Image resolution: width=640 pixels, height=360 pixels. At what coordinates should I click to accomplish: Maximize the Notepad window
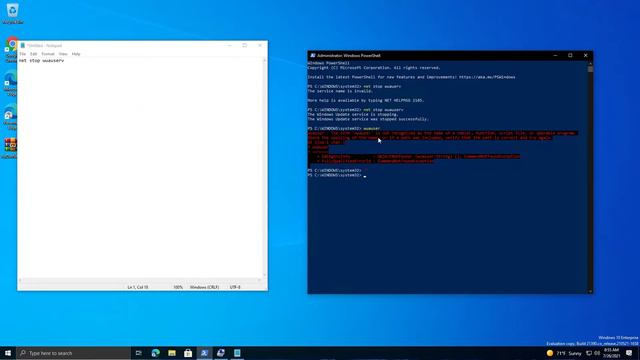(245, 46)
